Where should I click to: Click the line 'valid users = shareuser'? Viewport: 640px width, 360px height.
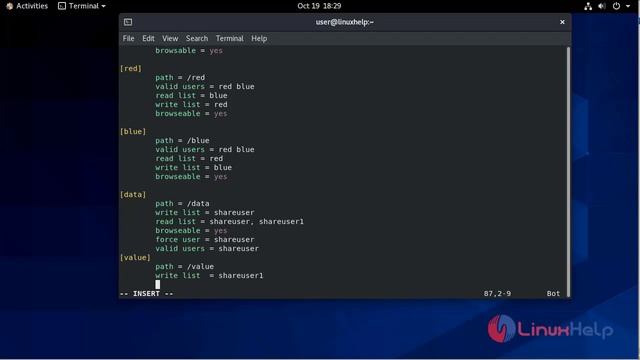click(x=207, y=249)
